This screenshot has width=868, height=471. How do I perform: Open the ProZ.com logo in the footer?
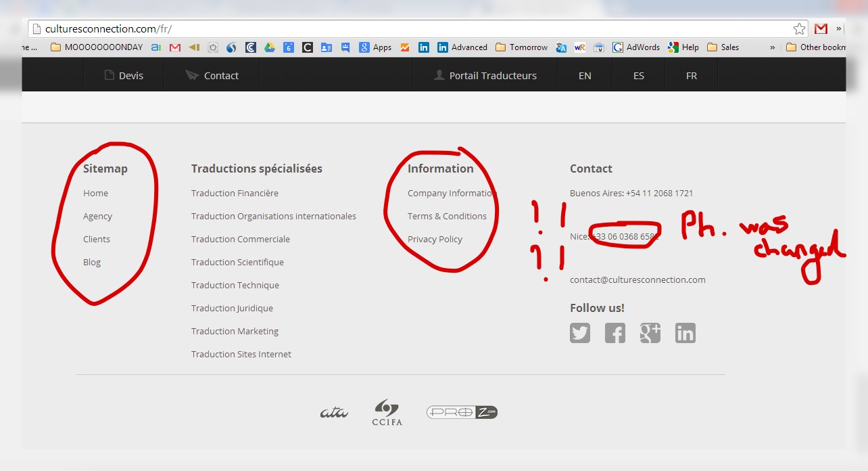pos(462,412)
